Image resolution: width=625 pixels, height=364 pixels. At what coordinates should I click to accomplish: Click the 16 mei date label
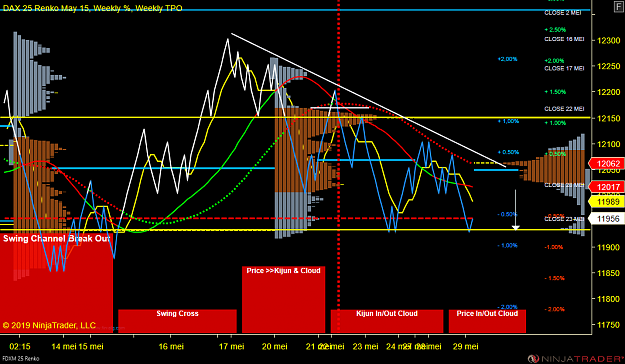click(171, 346)
